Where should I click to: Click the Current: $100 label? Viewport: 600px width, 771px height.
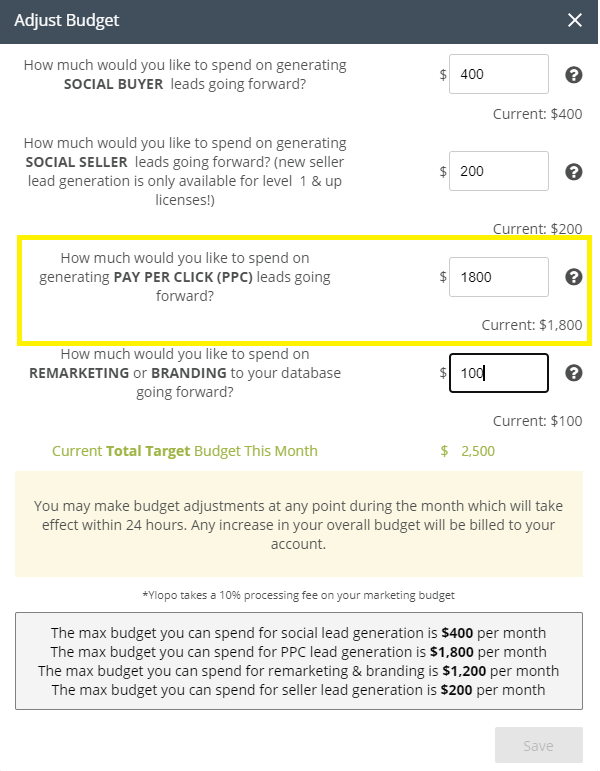[x=537, y=421]
